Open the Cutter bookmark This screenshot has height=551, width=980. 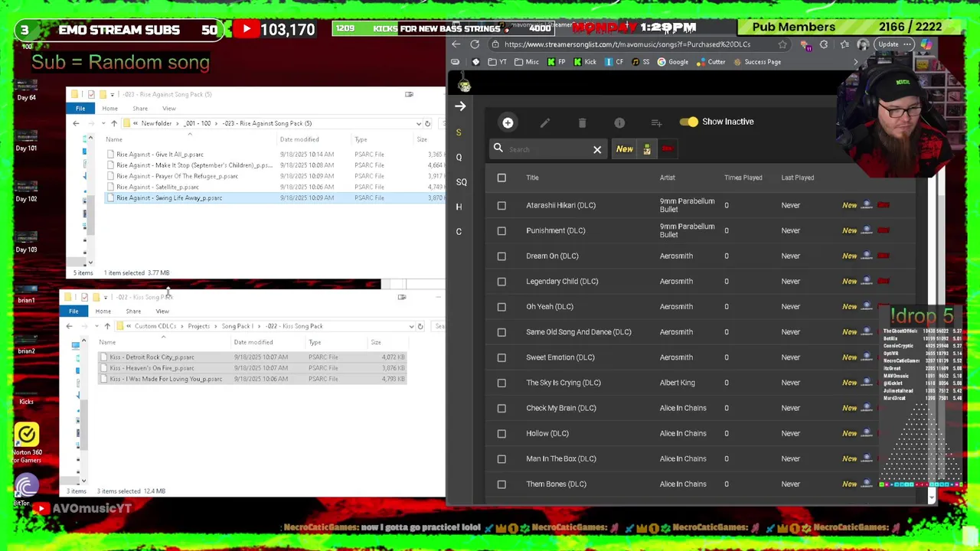tap(710, 62)
